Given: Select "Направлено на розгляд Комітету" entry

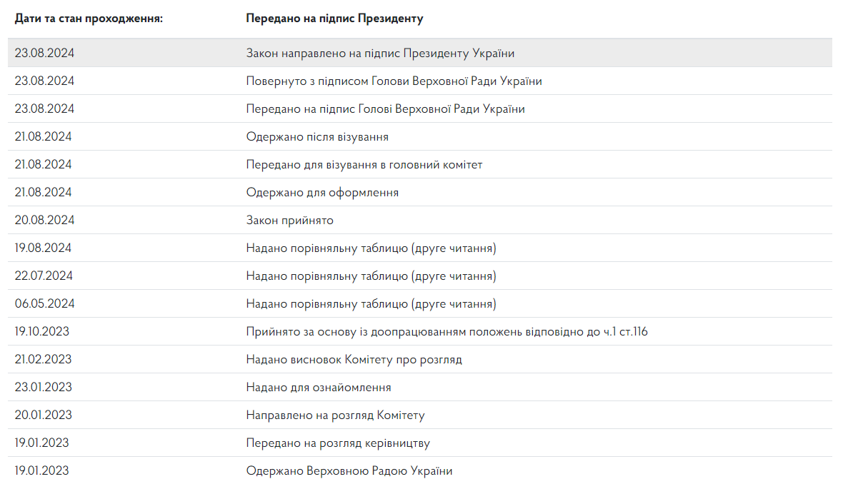Looking at the screenshot, I should tap(335, 415).
